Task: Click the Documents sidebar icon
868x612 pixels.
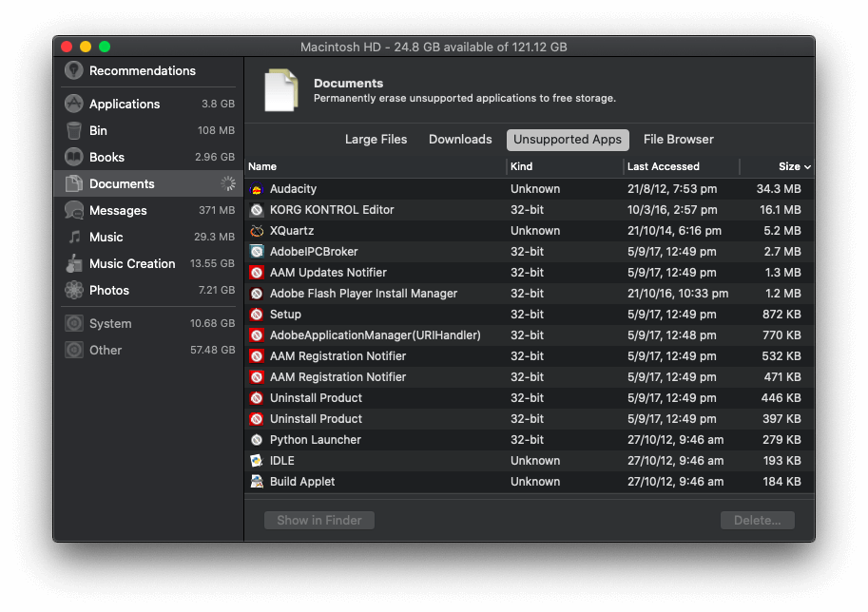Action: pos(73,183)
